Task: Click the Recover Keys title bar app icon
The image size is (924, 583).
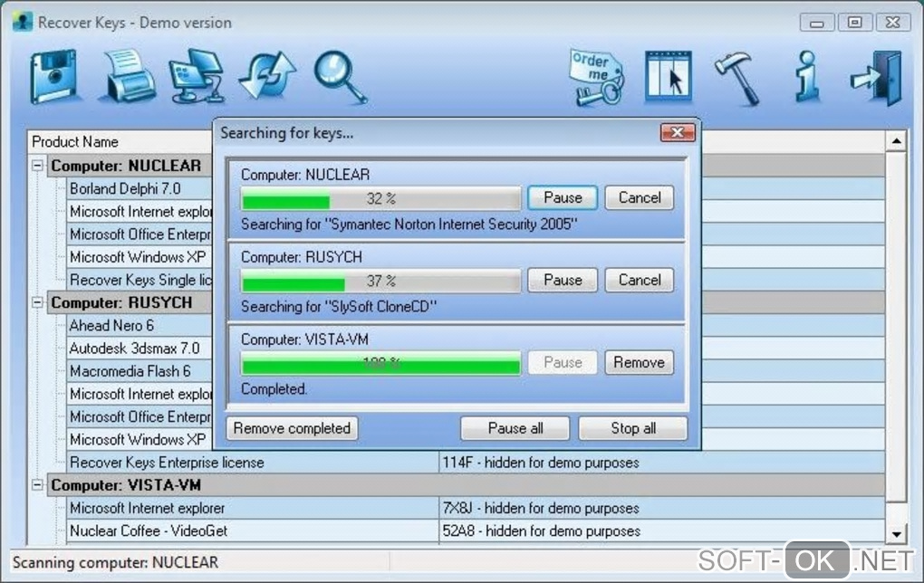Action: point(23,23)
